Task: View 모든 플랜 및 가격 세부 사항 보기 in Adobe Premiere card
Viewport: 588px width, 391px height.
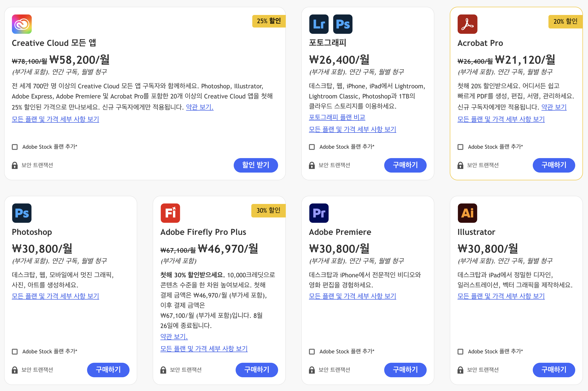Action: (x=352, y=296)
